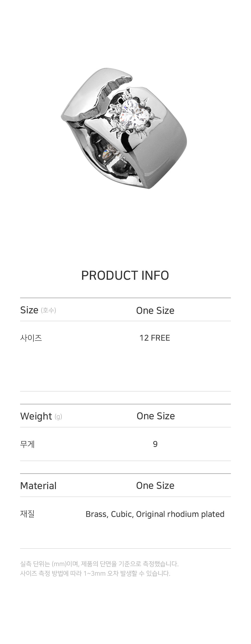Select the Weight section label
Viewport: 251px width, 644px height.
pyautogui.click(x=36, y=416)
